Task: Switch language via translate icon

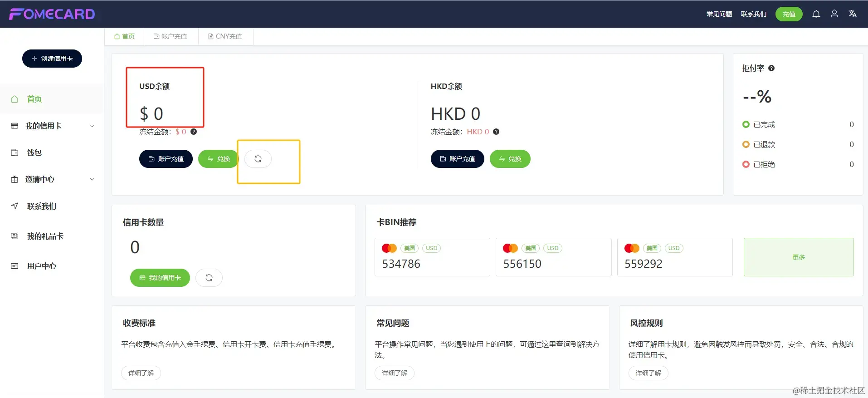Action: (853, 14)
